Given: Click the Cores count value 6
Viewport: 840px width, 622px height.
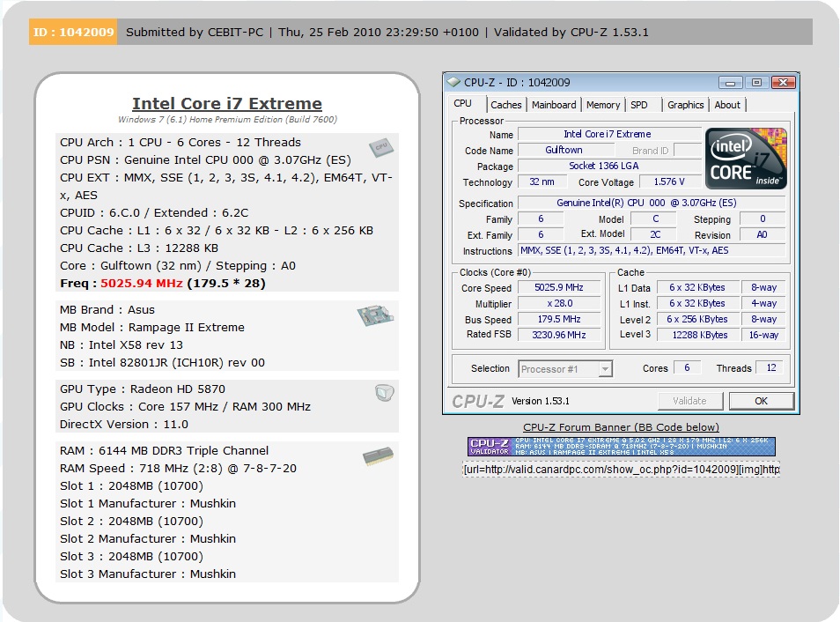Looking at the screenshot, I should 687,367.
